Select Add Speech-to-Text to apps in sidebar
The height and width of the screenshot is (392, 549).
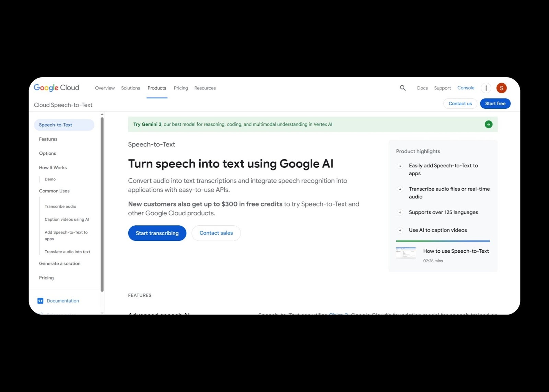[x=66, y=236]
